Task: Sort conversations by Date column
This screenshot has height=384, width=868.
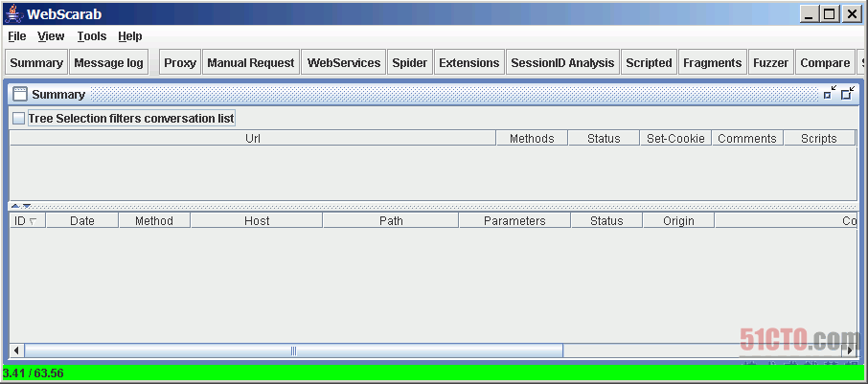Action: pos(82,221)
